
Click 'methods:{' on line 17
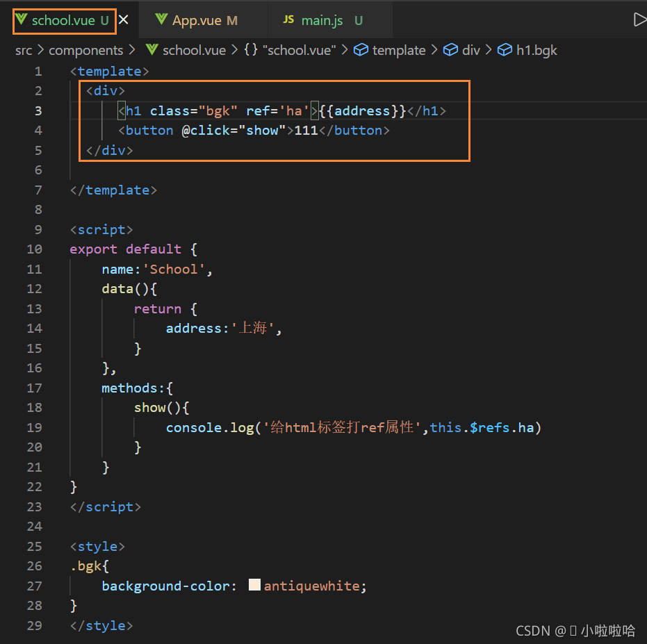pyautogui.click(x=137, y=388)
